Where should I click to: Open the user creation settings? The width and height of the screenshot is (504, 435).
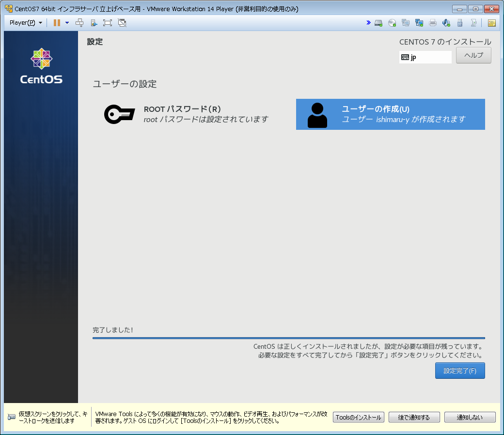click(390, 114)
